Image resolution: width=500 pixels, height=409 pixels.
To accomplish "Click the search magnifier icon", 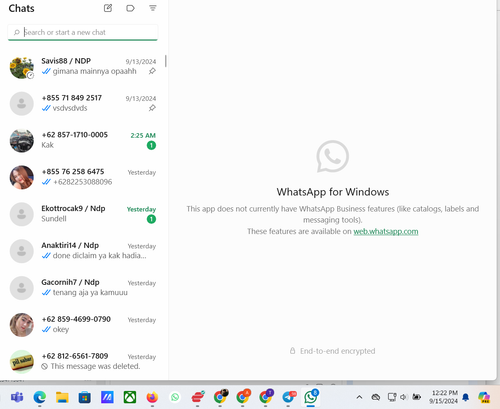I will [16, 32].
